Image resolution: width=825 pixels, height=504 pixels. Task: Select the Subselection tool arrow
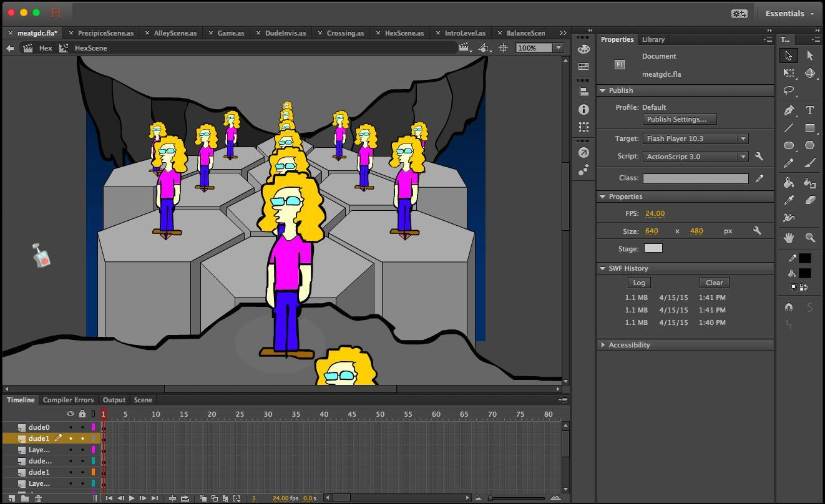point(810,56)
